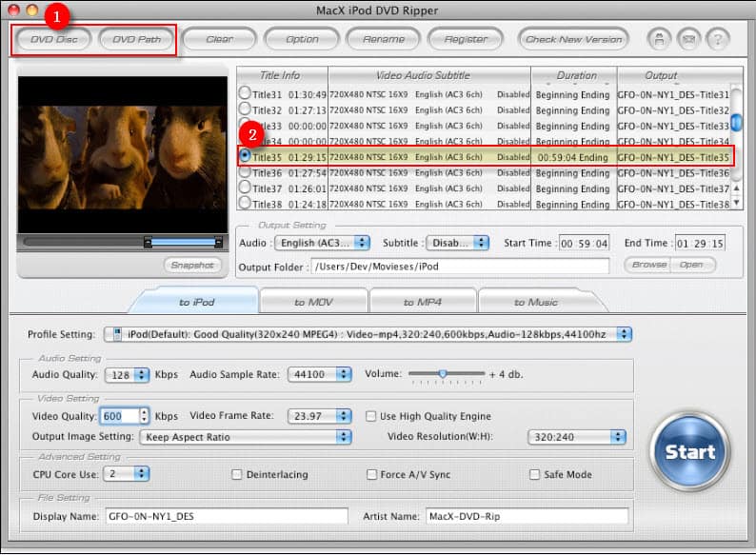Open the Profile Setting dropdown

click(368, 334)
